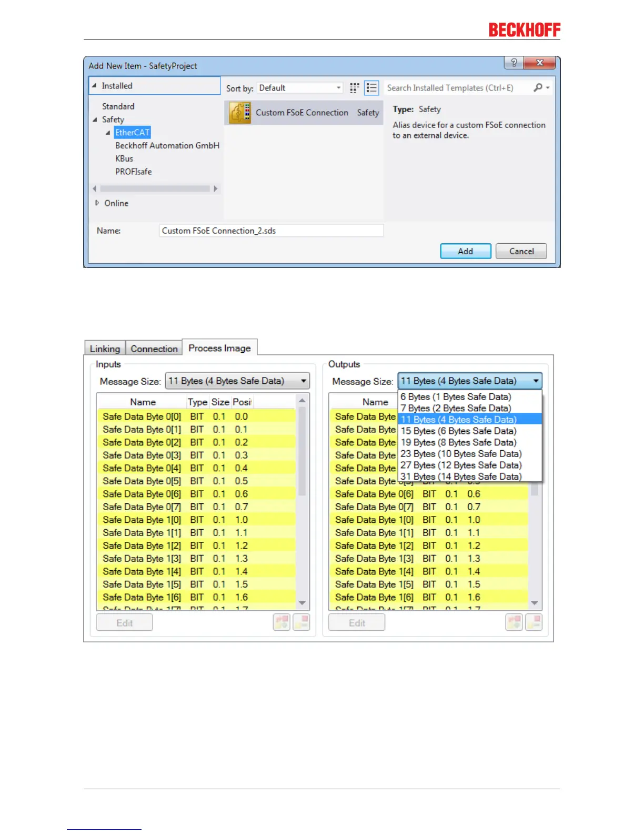Collapse the EtherCAT tree node
The image size is (644, 834).
[108, 133]
